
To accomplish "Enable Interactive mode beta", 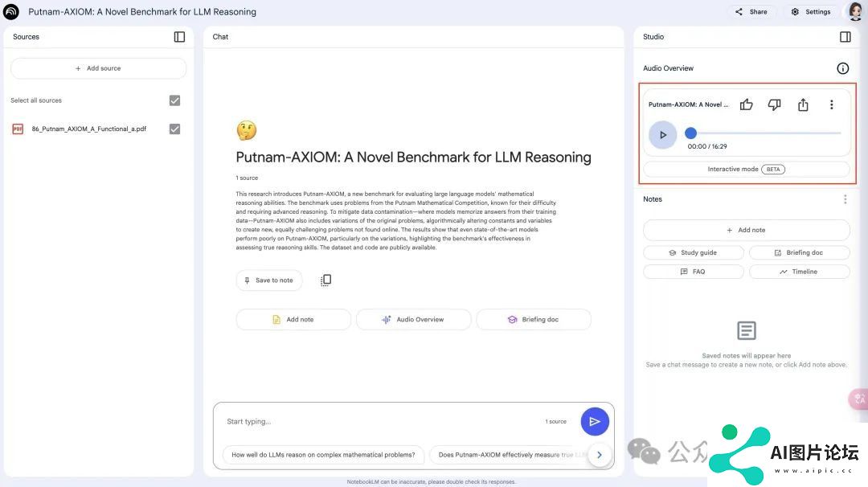I will 746,170.
